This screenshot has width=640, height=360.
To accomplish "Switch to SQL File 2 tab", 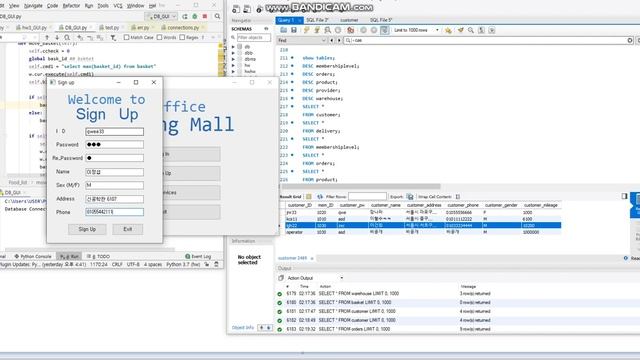I will click(317, 20).
